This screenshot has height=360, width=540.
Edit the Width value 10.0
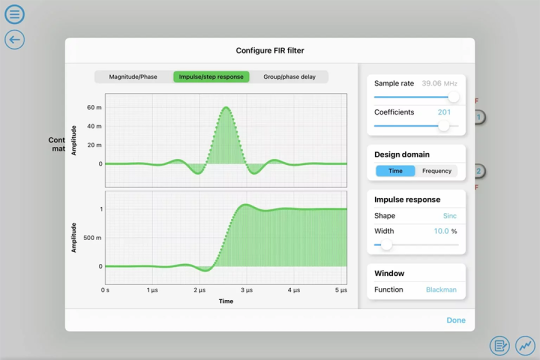(441, 231)
